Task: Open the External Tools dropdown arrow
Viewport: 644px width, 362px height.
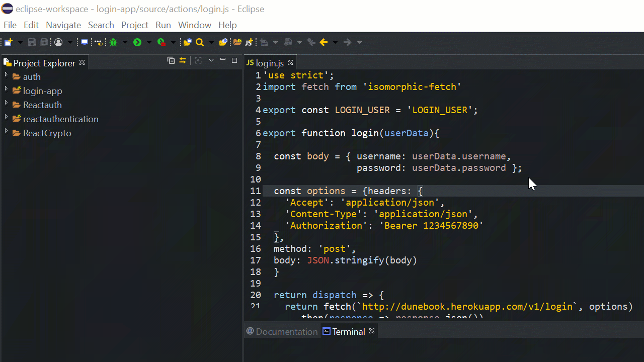Action: [x=173, y=42]
